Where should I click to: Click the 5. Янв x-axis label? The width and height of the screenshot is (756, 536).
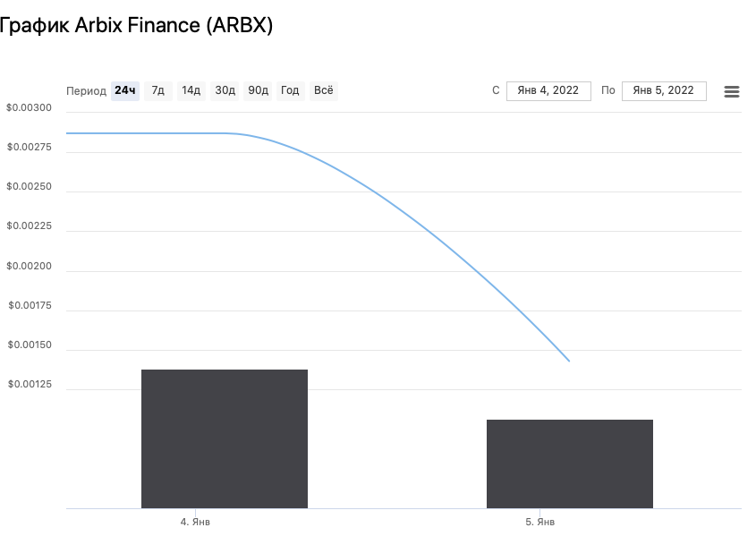(x=539, y=522)
